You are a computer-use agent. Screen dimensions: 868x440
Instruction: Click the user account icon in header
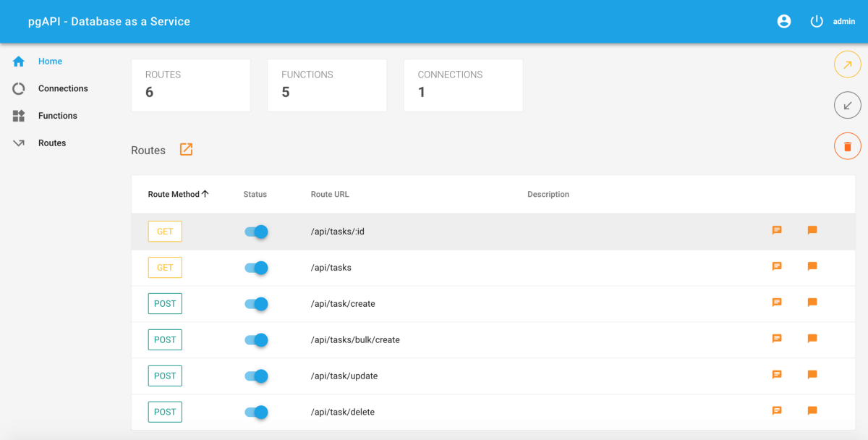point(784,22)
